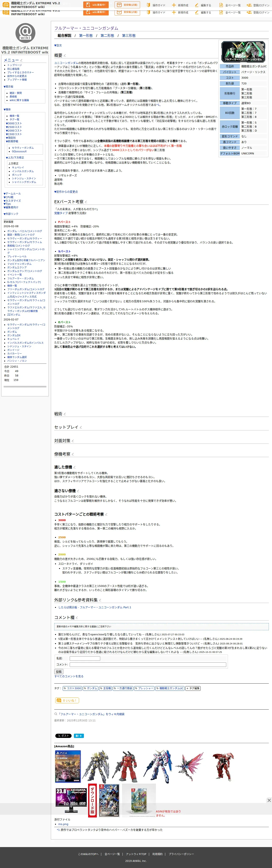272x868 pixels.
Task: Expand the ▼ゲームルール sidebar section
Action: click(12, 194)
